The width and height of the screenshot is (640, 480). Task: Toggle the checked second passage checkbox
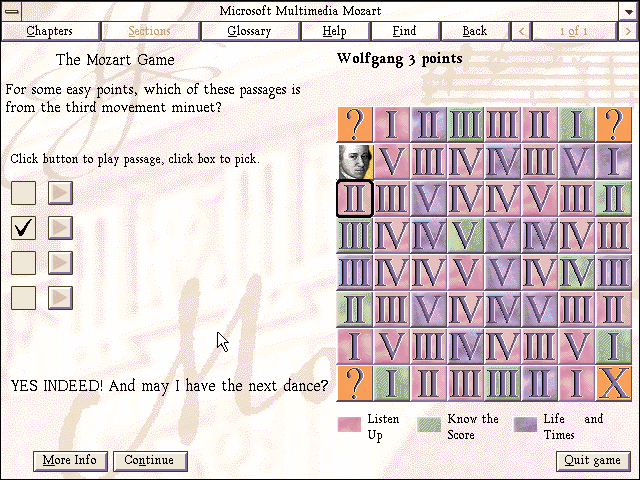point(23,228)
